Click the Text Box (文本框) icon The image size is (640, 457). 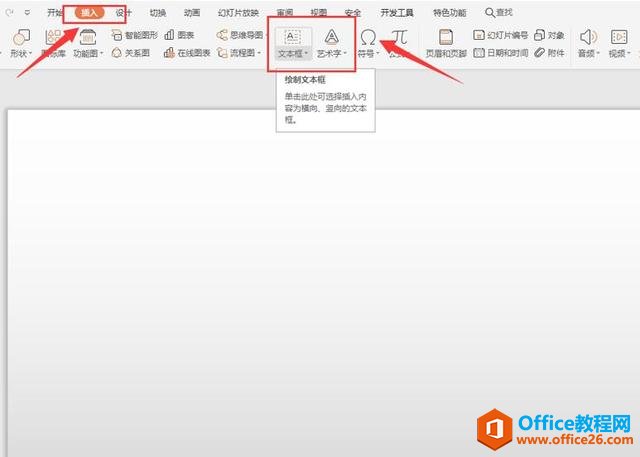293,37
